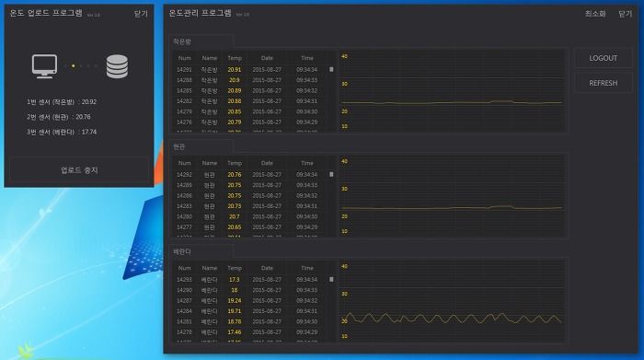This screenshot has height=360, width=644.
Task: Select row 14290 in 베란다 table
Action: 249,290
